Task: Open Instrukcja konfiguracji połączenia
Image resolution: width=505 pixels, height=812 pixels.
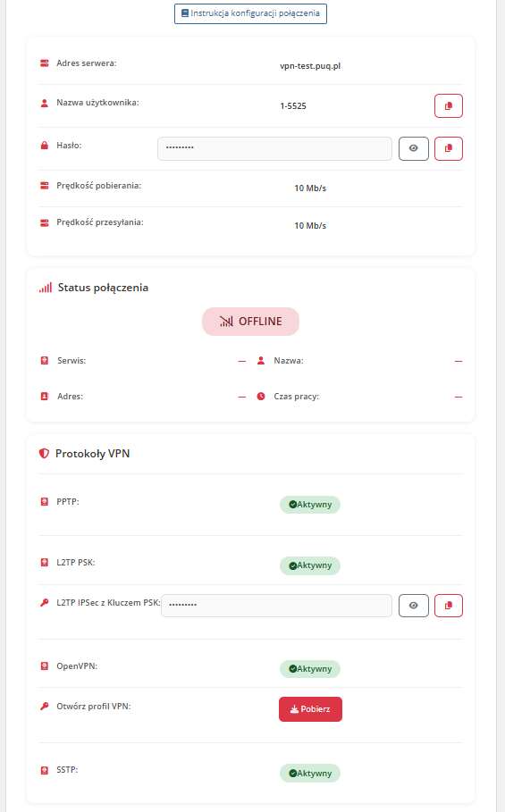Action: tap(250, 13)
